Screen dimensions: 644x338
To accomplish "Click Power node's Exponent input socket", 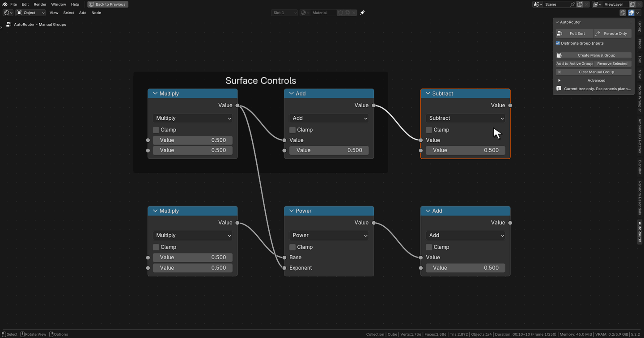I will 284,268.
